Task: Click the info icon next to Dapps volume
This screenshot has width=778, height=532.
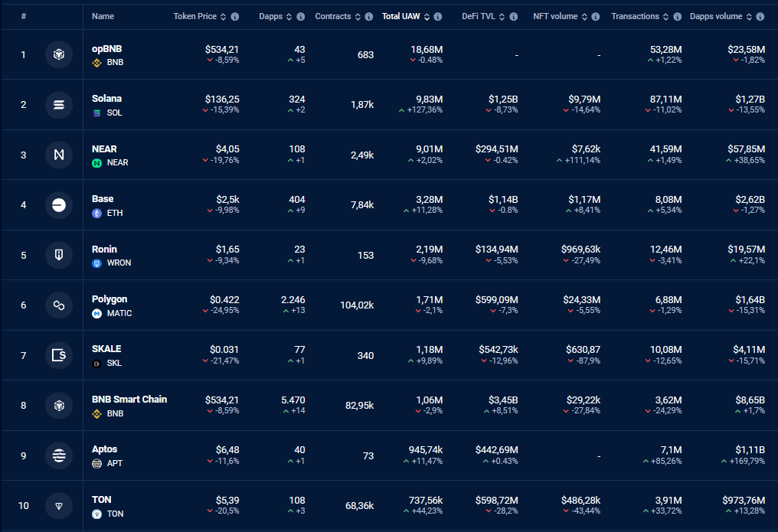Action: pos(760,16)
